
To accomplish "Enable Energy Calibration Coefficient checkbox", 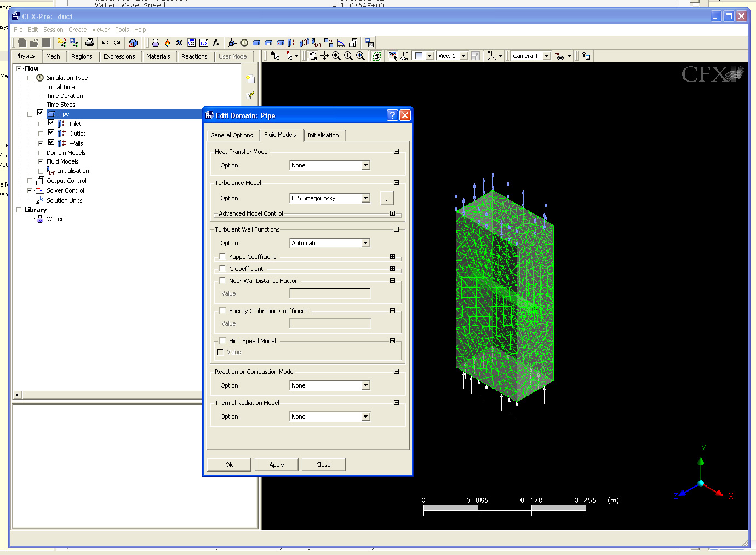I will (x=222, y=310).
